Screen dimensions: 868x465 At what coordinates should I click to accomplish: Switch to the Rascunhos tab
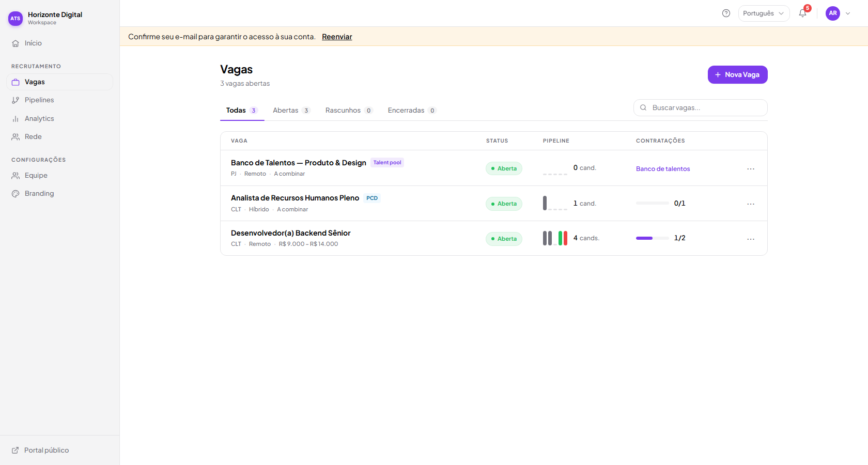(x=349, y=111)
